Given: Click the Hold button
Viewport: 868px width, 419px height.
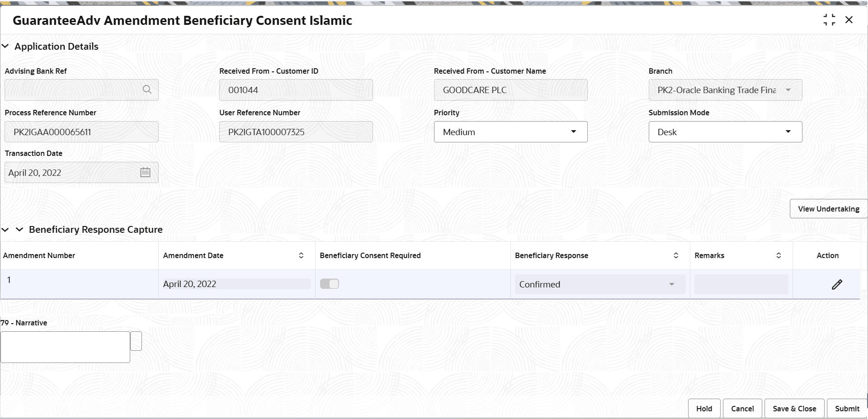Looking at the screenshot, I should 704,409.
